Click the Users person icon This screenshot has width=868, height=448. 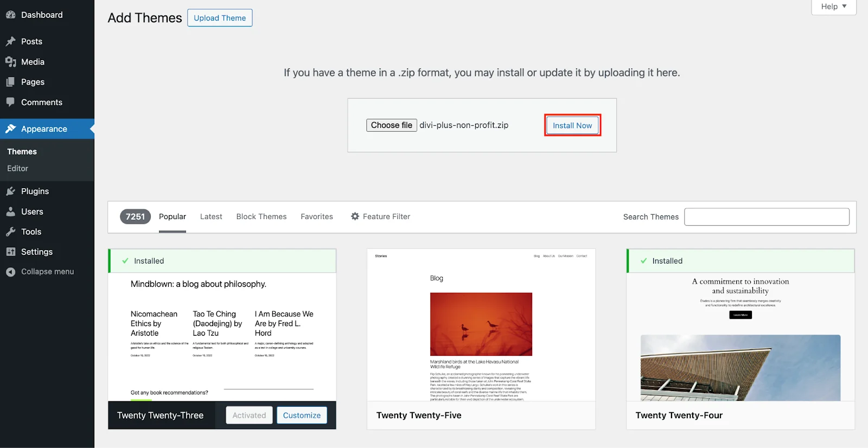pyautogui.click(x=10, y=212)
